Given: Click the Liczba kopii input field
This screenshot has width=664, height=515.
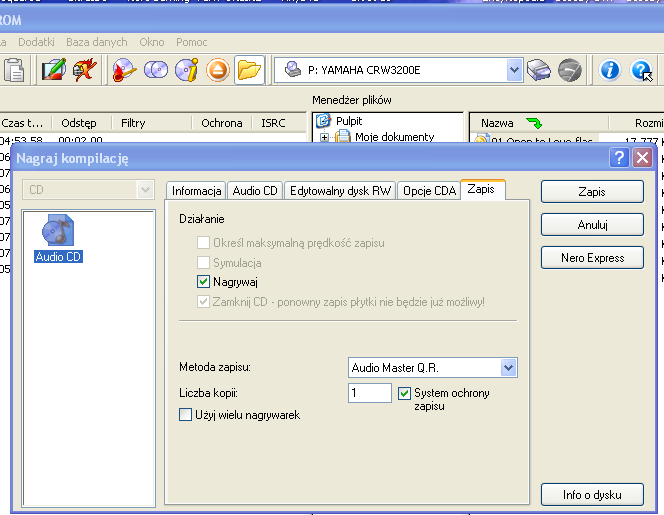Looking at the screenshot, I should pos(370,393).
